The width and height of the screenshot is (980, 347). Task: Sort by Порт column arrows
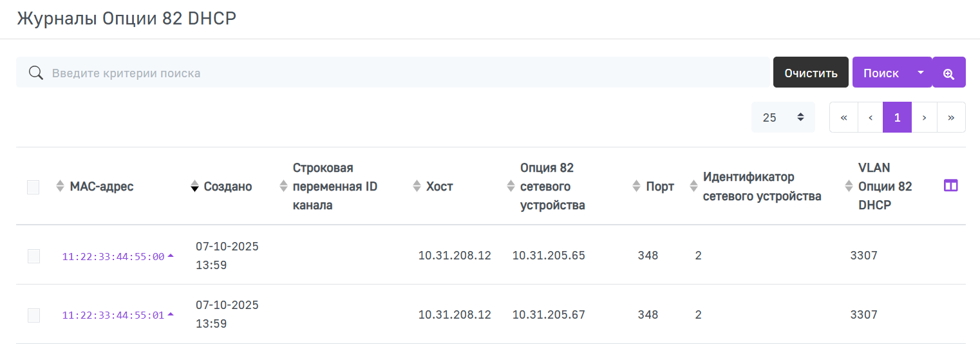click(x=637, y=187)
